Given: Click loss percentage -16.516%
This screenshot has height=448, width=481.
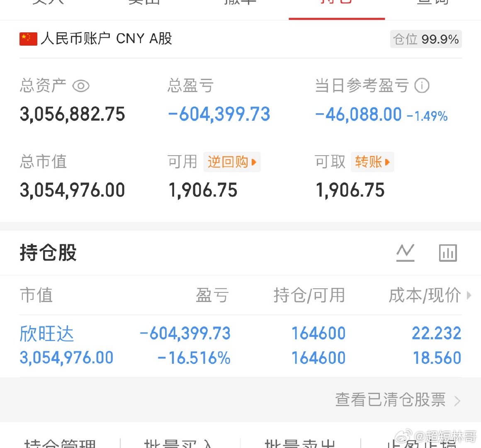Looking at the screenshot, I should pos(194,358).
